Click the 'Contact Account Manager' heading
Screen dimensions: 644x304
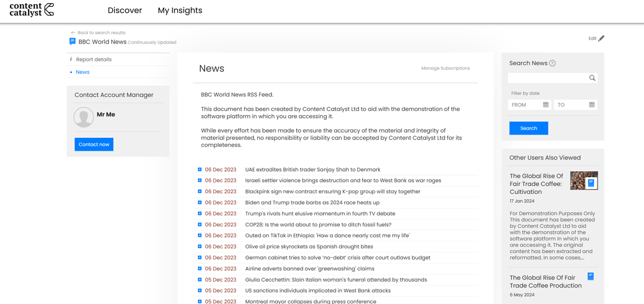(114, 95)
